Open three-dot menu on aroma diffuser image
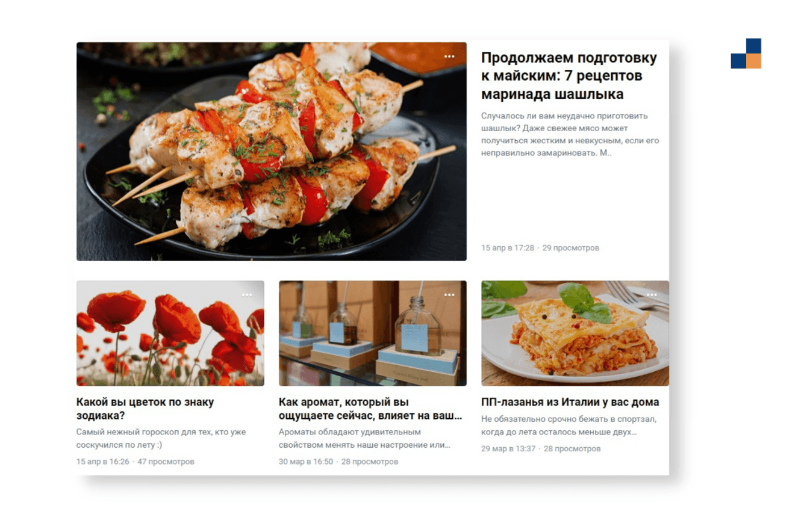 pos(449,295)
